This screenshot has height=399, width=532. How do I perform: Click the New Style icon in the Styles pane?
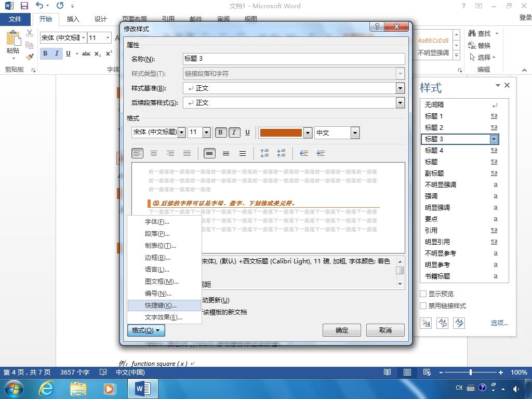(426, 323)
